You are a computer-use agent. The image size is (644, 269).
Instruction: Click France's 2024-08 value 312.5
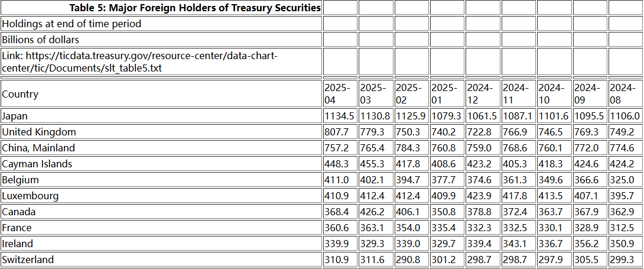tap(622, 228)
